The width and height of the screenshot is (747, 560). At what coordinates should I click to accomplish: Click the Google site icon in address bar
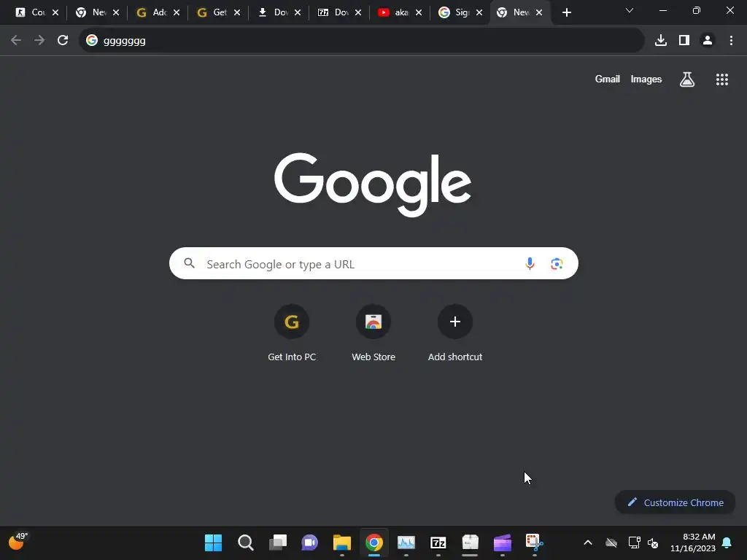pyautogui.click(x=92, y=41)
